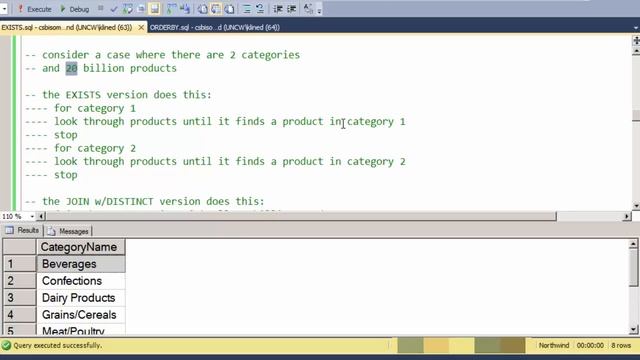This screenshot has width=640, height=360.
Task: Click the horizontal scroll right arrow
Action: [627, 216]
